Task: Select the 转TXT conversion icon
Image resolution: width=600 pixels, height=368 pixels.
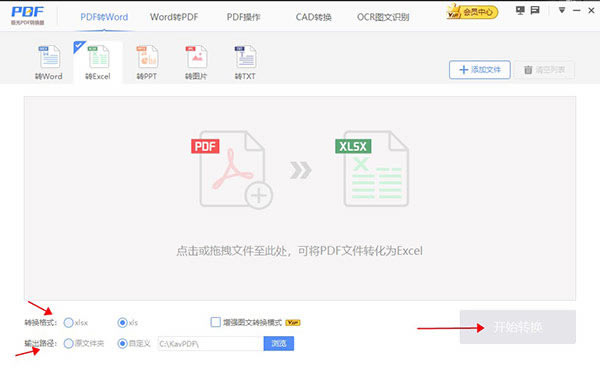Action: (245, 62)
